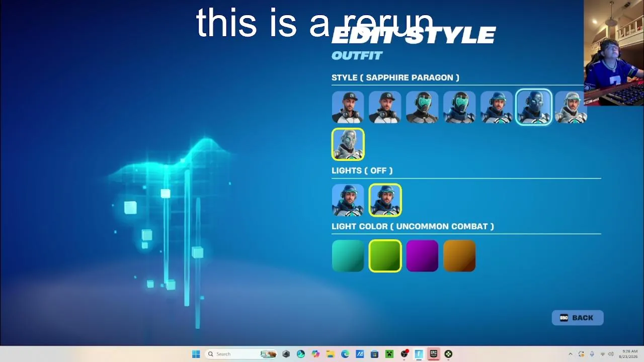Pick the green light color swatch
Viewport: 644px width, 362px height.
[x=385, y=256]
